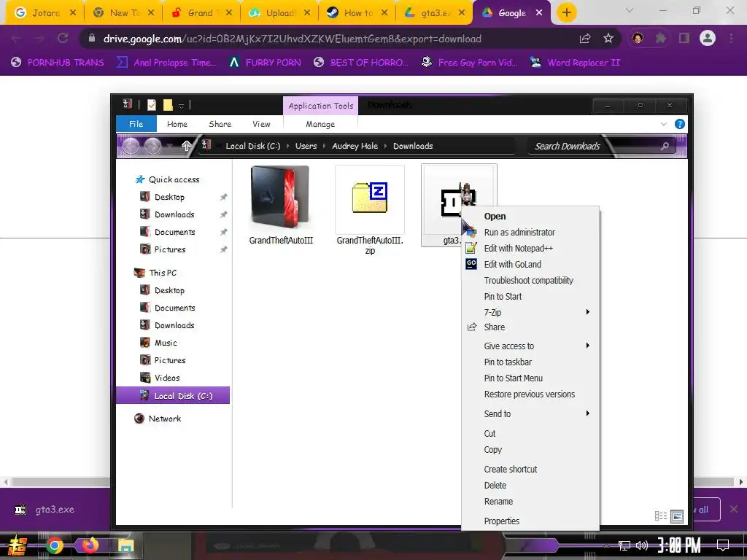Open the Home ribbon tab
747x560 pixels.
pyautogui.click(x=177, y=124)
